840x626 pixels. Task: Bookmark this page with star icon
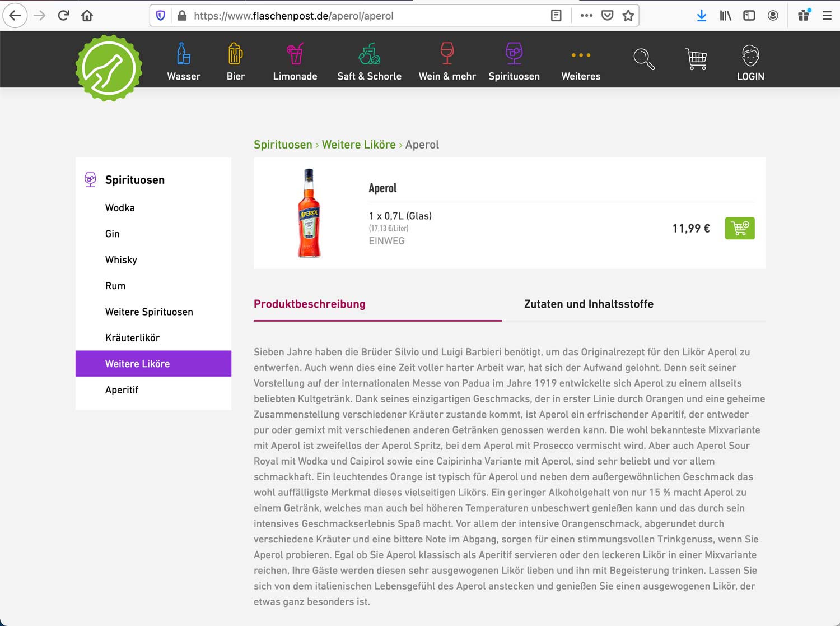click(628, 16)
